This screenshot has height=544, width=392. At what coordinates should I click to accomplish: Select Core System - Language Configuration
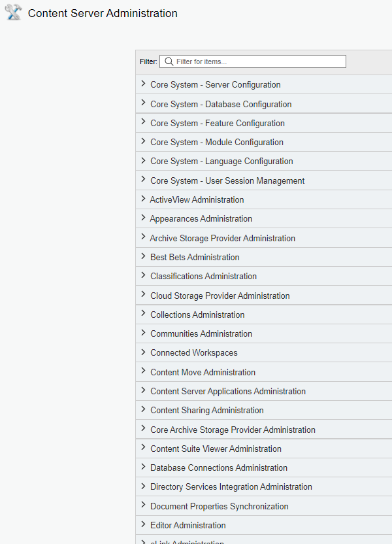(221, 161)
